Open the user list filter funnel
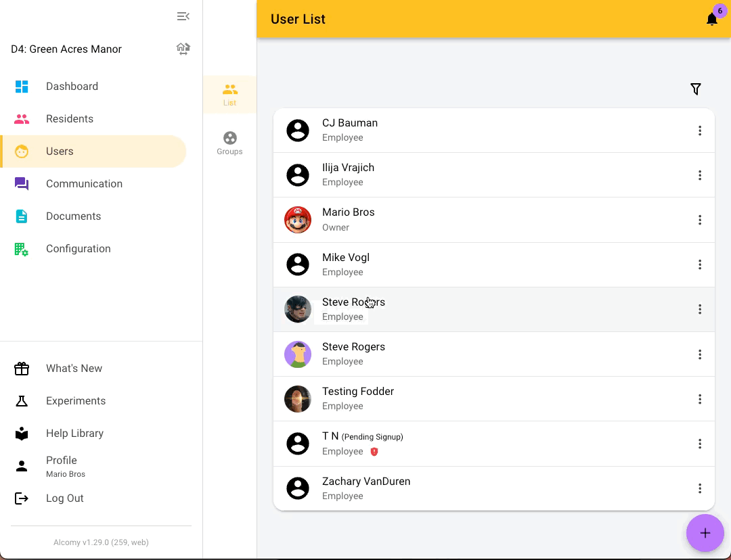Viewport: 731px width, 560px height. coord(696,89)
